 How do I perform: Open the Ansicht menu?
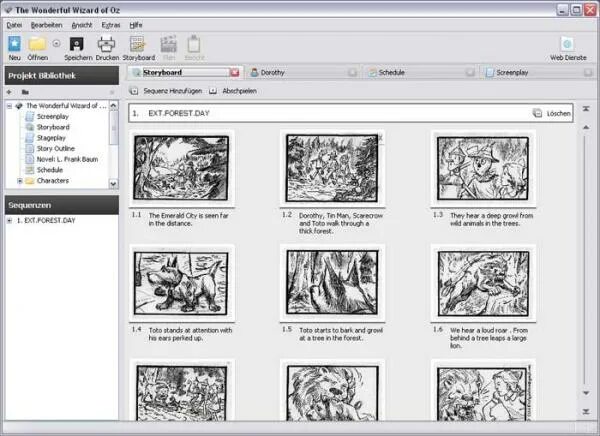pyautogui.click(x=82, y=25)
